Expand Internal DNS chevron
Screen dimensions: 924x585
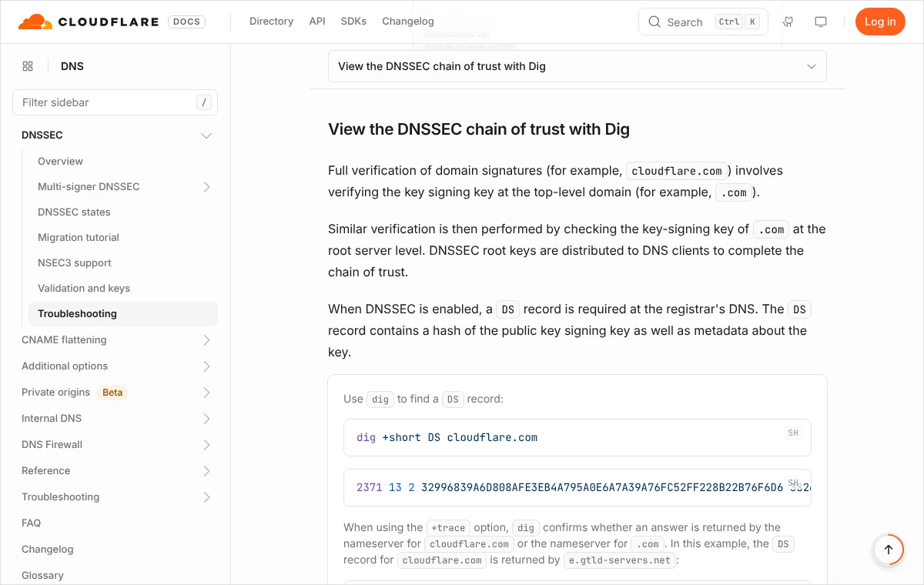tap(206, 419)
